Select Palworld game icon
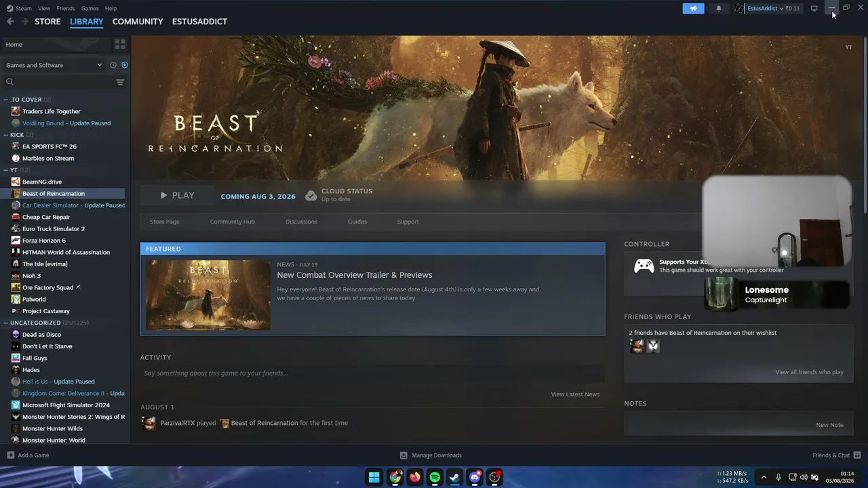The width and height of the screenshot is (868, 488). [x=16, y=299]
